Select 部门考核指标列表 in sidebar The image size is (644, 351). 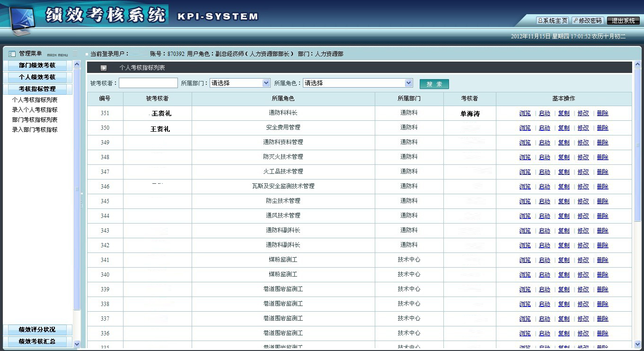point(35,120)
